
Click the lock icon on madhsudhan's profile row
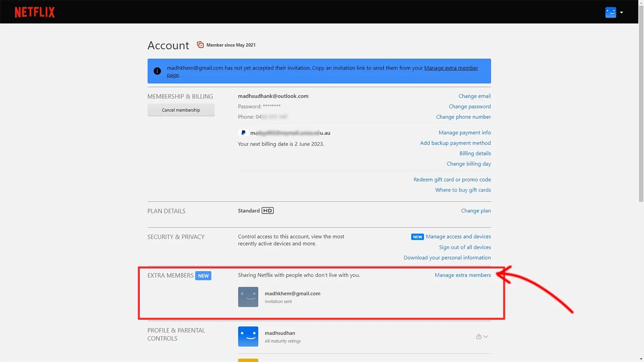click(478, 336)
